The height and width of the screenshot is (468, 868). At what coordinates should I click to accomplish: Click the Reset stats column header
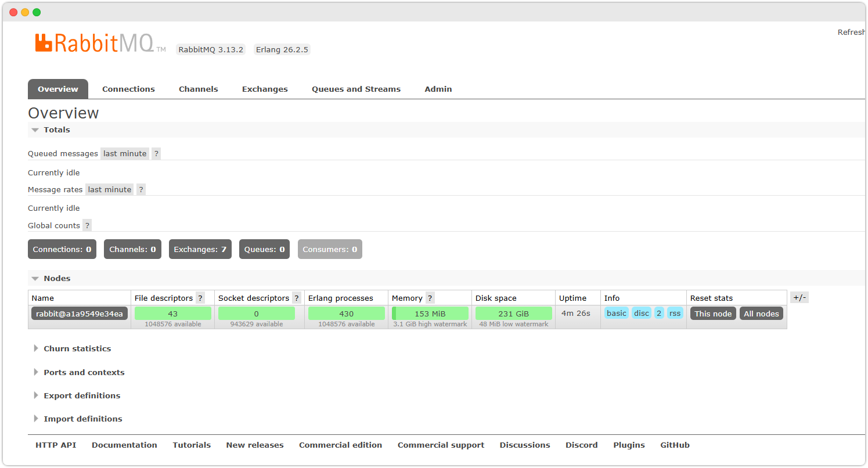[x=711, y=298]
